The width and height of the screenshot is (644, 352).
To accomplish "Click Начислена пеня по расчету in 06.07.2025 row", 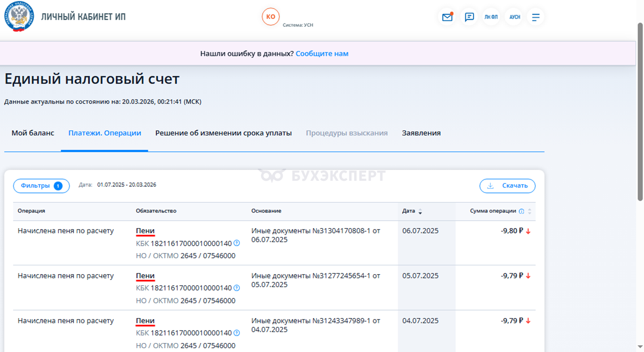I will point(66,231).
